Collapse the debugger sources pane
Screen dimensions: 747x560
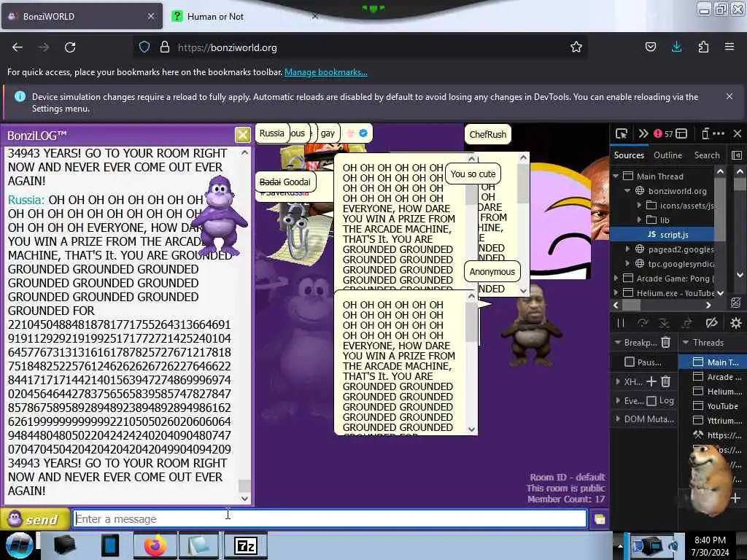737,155
